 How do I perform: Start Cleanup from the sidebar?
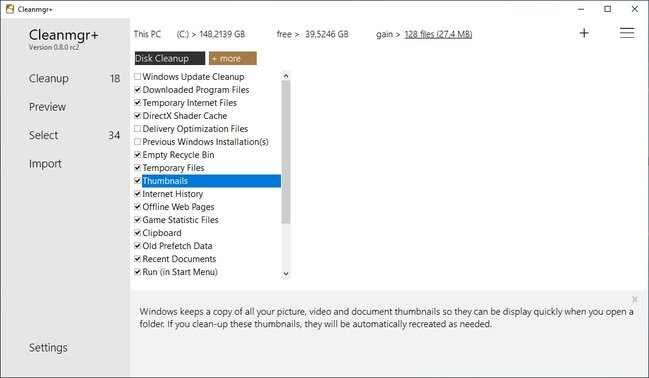48,79
